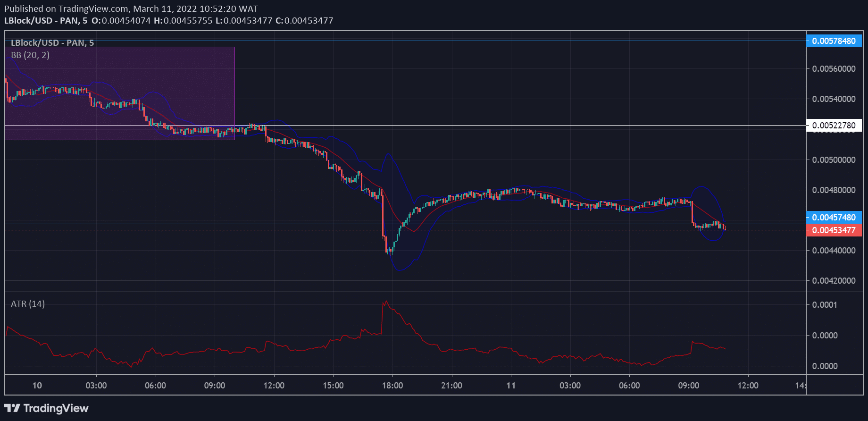Click the 15:00 time axis label
Screen dimensions: 868x421
point(333,386)
